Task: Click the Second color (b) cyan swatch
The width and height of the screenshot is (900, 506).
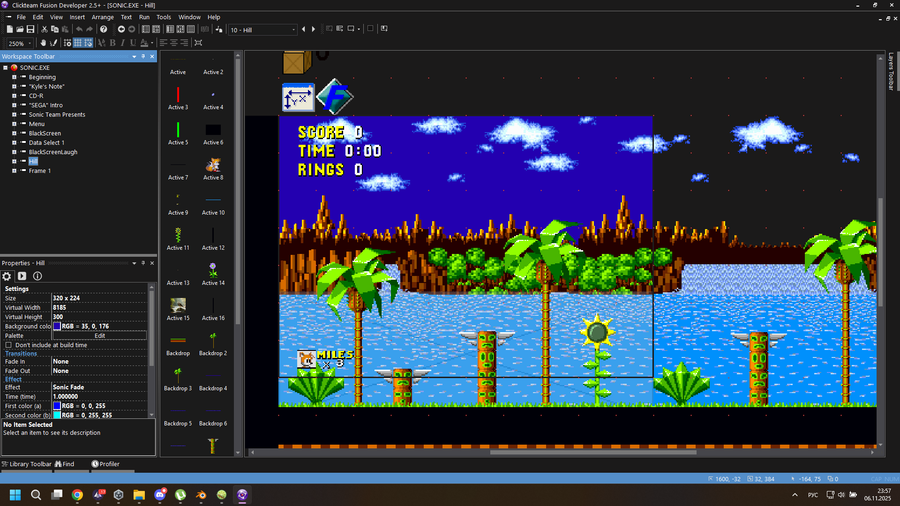Action: tap(57, 415)
